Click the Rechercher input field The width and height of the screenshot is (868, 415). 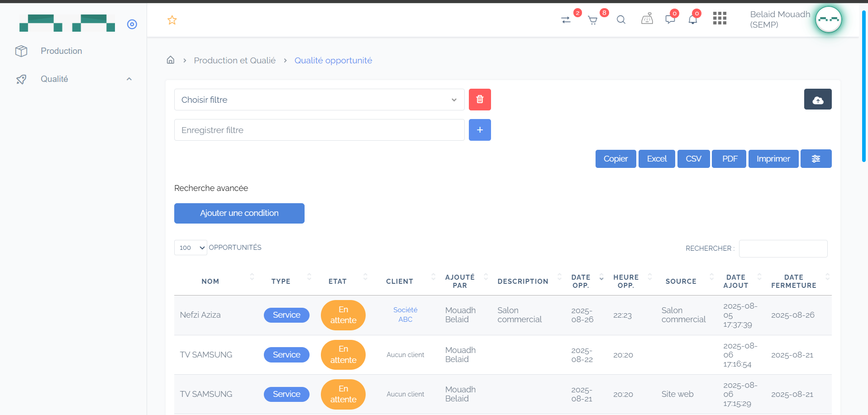pyautogui.click(x=783, y=248)
